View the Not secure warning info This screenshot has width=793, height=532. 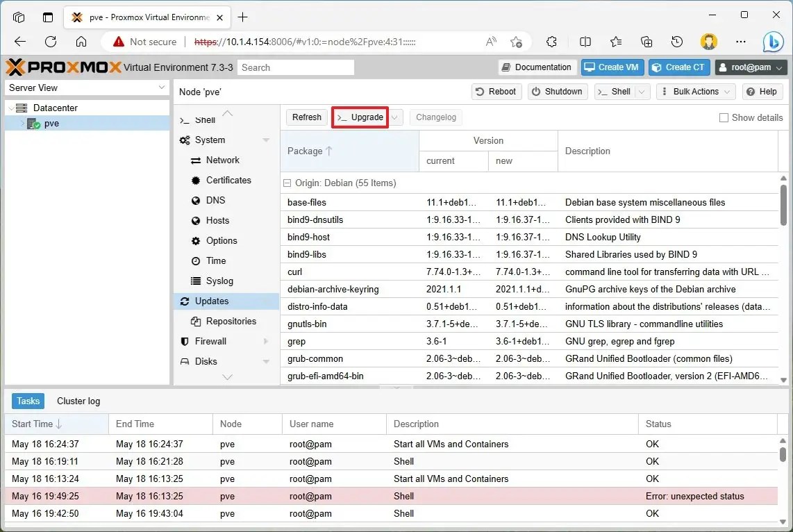click(x=144, y=42)
